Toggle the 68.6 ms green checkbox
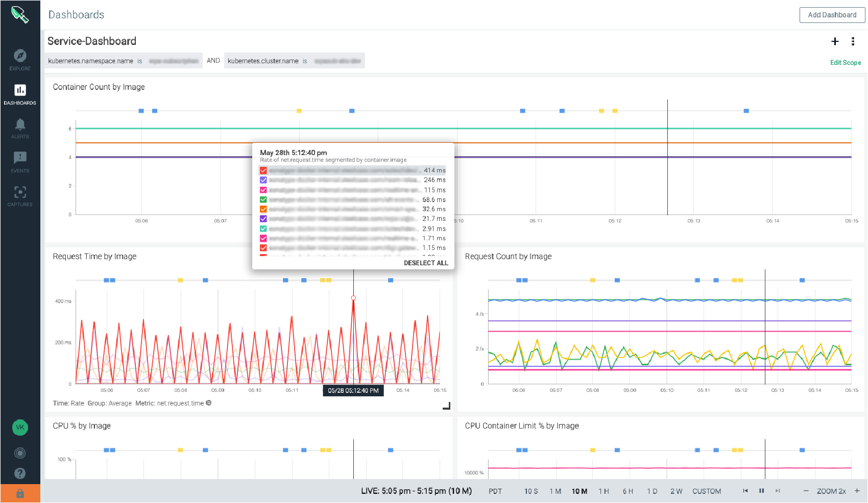The height and width of the screenshot is (503, 868). pos(263,199)
